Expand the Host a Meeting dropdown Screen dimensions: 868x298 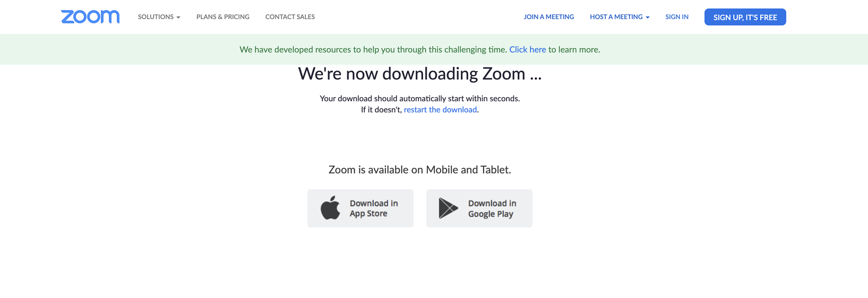click(x=620, y=17)
